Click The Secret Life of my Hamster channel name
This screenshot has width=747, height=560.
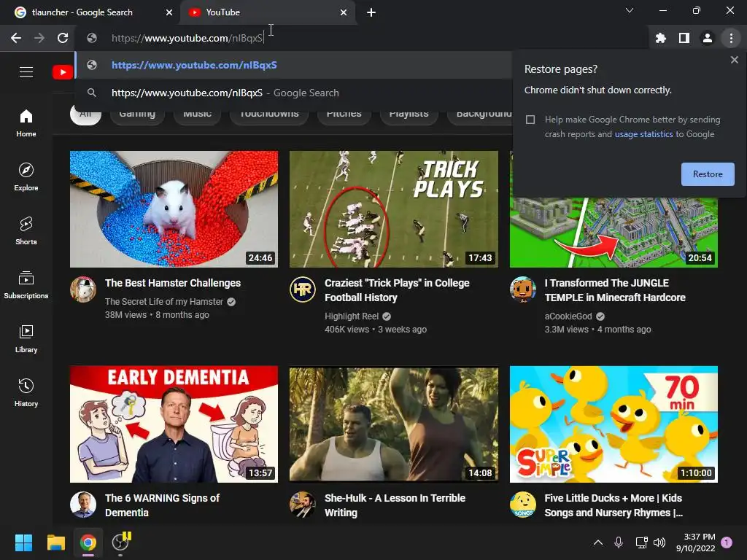tap(164, 301)
